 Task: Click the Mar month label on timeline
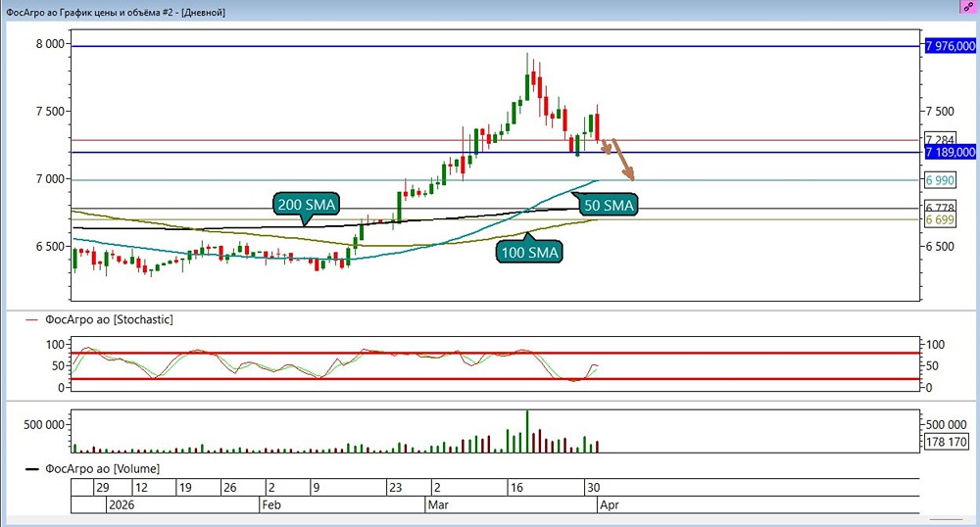point(438,504)
